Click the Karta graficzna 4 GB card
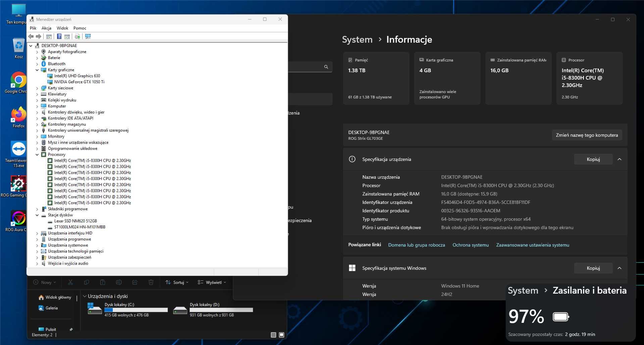 pos(447,78)
